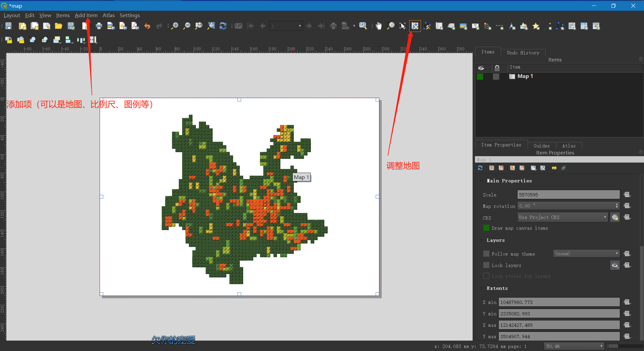Open the atlas page number dropdown
Image resolution: width=644 pixels, height=351 pixels.
pyautogui.click(x=286, y=26)
